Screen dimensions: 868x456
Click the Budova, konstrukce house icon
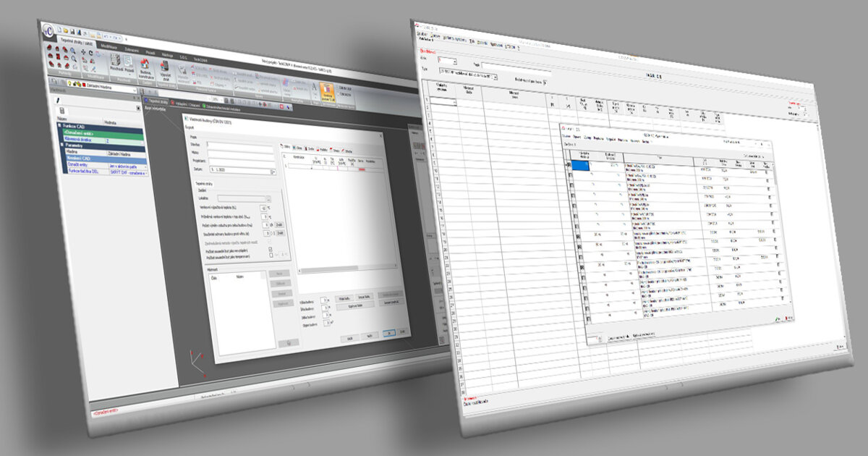click(145, 67)
